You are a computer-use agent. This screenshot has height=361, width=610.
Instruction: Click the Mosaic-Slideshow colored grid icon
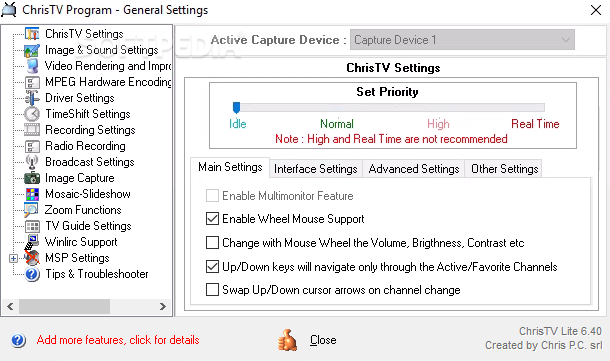point(32,194)
